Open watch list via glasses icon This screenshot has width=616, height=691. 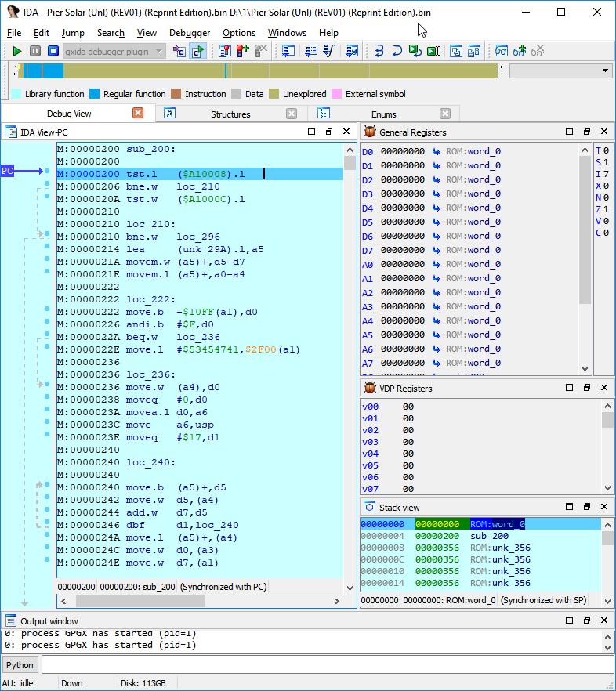[x=502, y=51]
